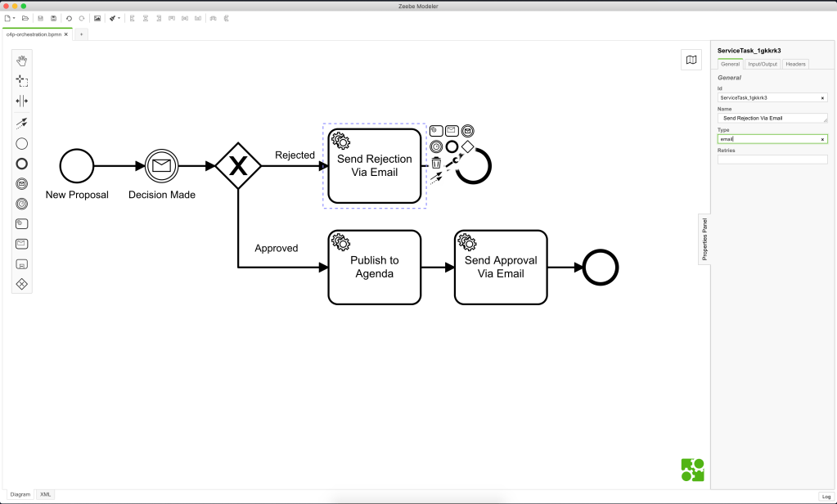
Task: Close the c4p-orchestration.bpmn tab
Action: tap(66, 34)
